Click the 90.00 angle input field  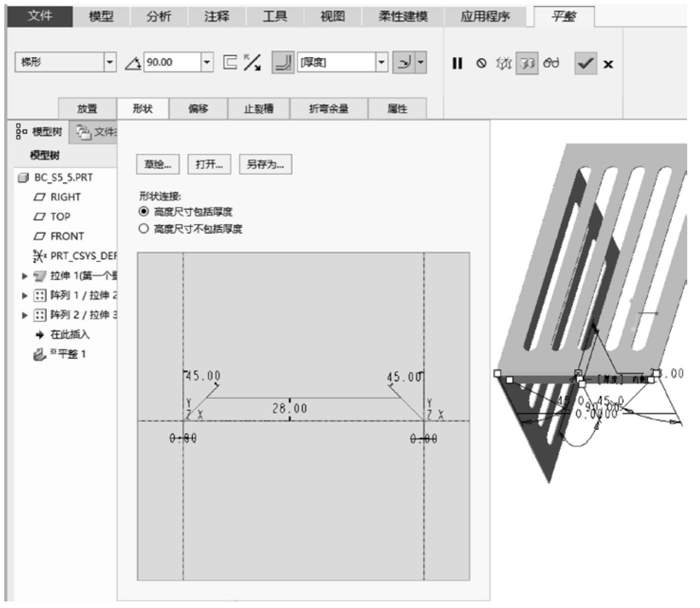point(172,62)
